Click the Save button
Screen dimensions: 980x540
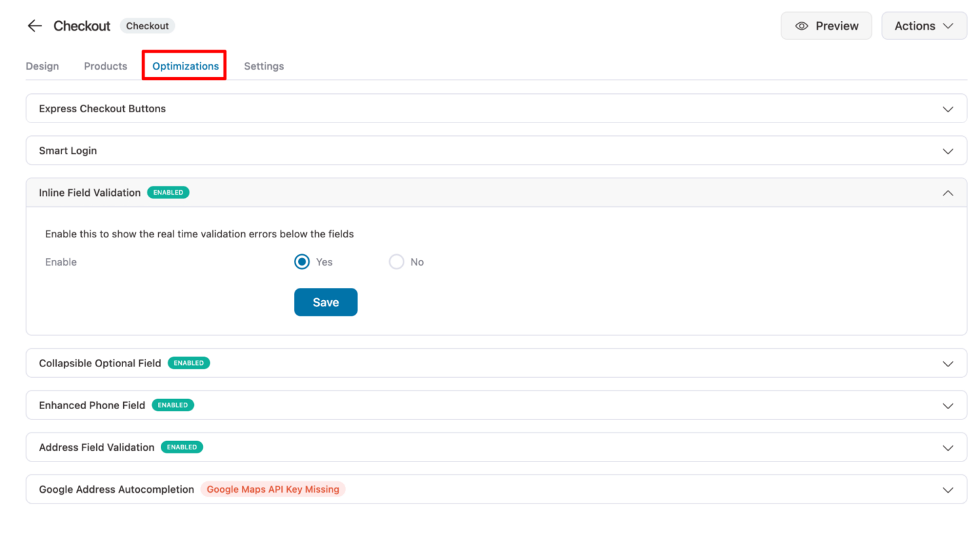click(x=325, y=302)
